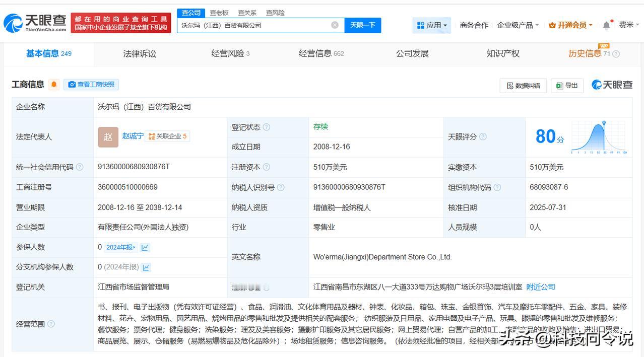Viewport: 644px width, 357px height.
Task: Click the TianYanCha logo in header
Action: click(x=35, y=23)
